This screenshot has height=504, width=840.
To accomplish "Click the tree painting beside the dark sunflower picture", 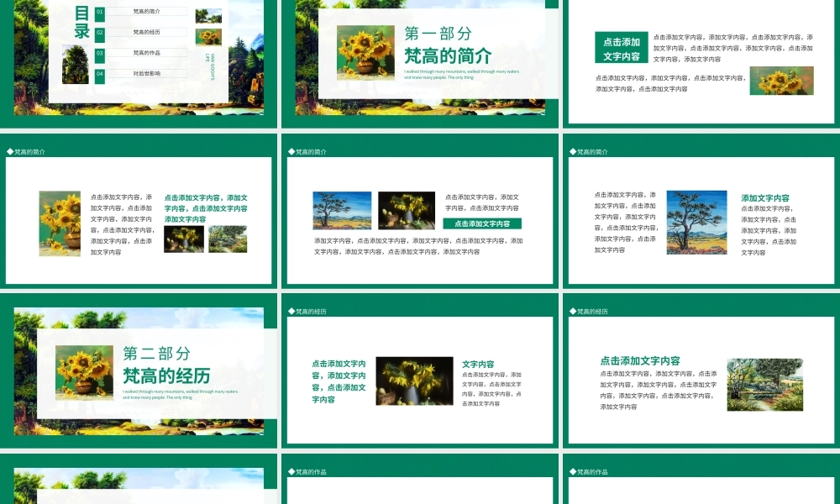I will tap(342, 211).
